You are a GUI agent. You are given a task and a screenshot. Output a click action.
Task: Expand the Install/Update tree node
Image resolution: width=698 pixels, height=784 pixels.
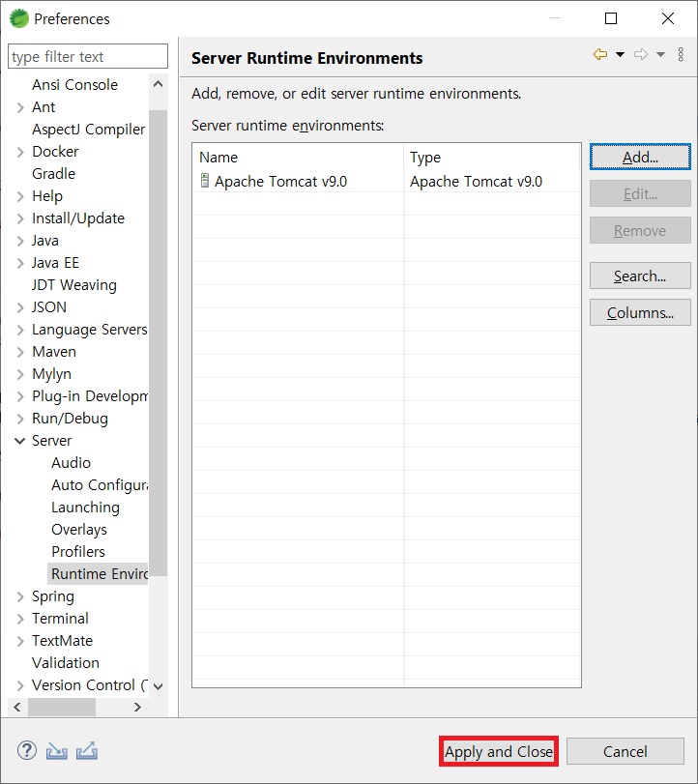[20, 218]
